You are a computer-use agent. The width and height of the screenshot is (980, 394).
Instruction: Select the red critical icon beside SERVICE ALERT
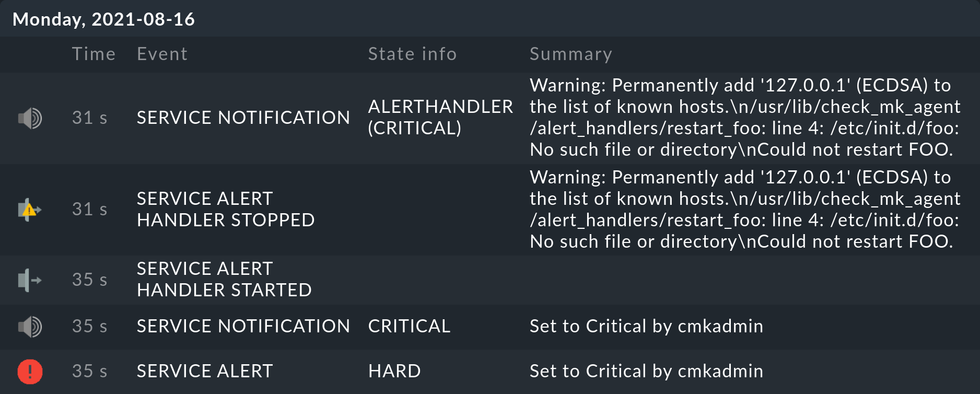[x=30, y=372]
